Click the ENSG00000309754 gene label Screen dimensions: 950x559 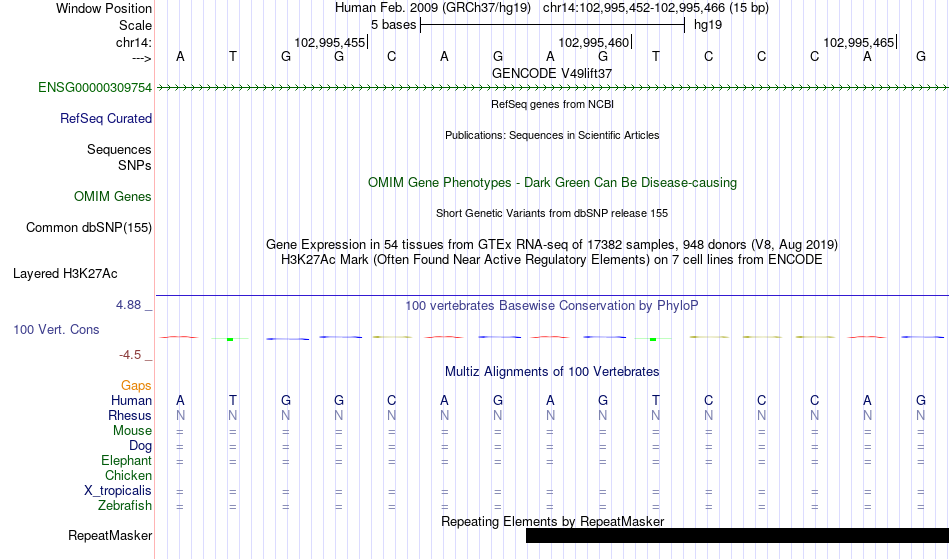click(95, 88)
